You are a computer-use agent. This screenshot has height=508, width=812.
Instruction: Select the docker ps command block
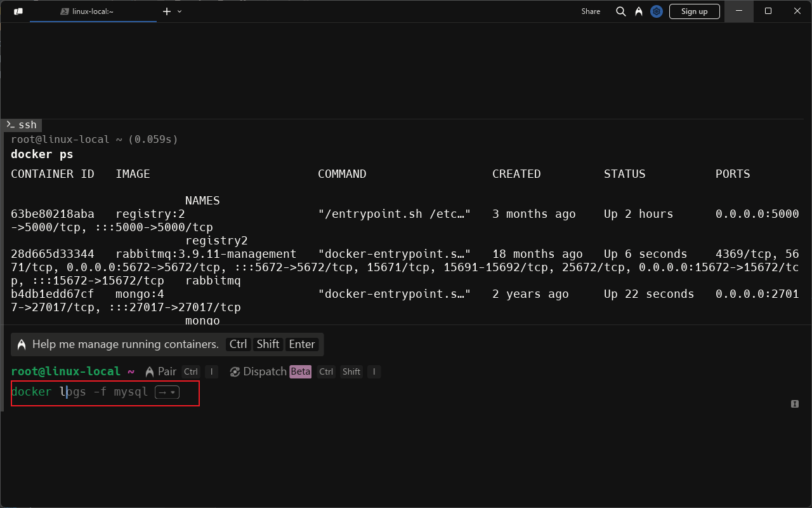click(42, 154)
